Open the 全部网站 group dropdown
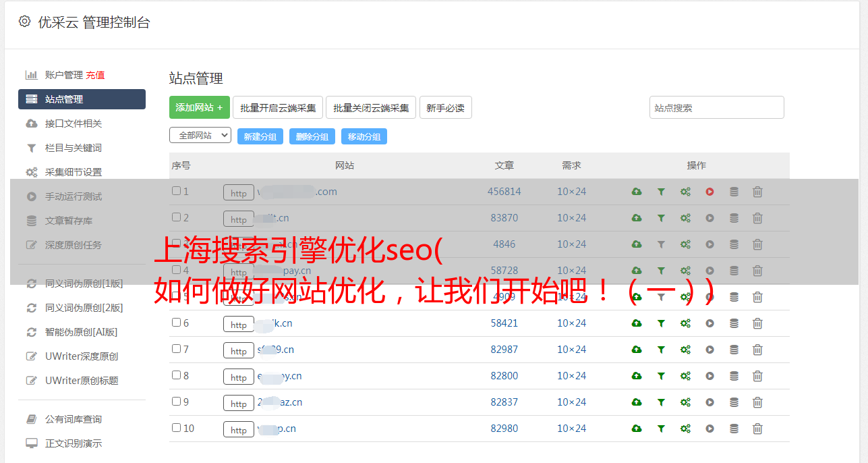Viewport: 868px width, 463px height. point(200,135)
